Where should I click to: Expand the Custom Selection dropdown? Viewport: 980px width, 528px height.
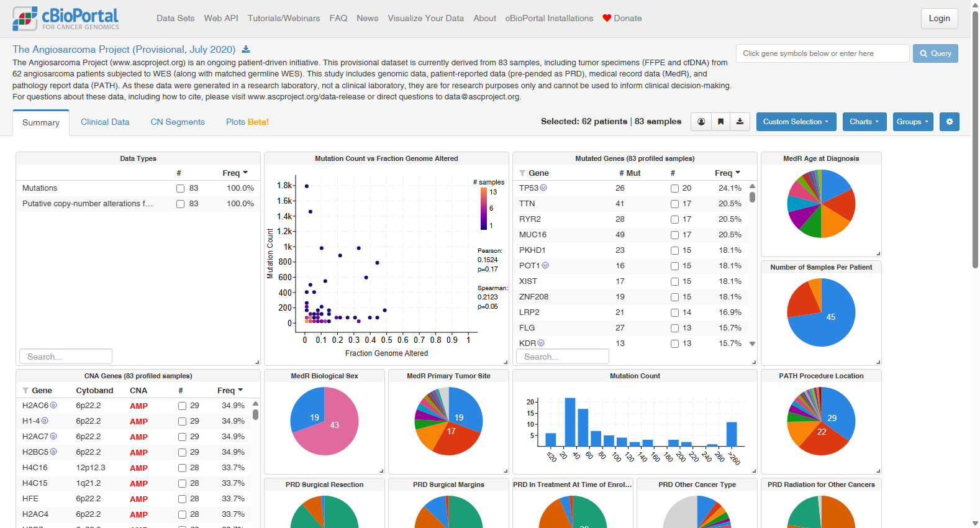click(x=796, y=122)
